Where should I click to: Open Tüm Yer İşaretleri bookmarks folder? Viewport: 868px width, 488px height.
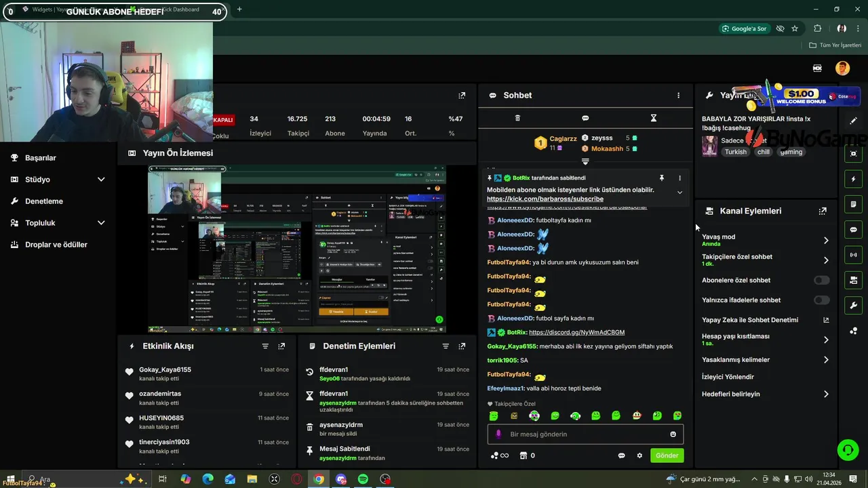point(835,45)
